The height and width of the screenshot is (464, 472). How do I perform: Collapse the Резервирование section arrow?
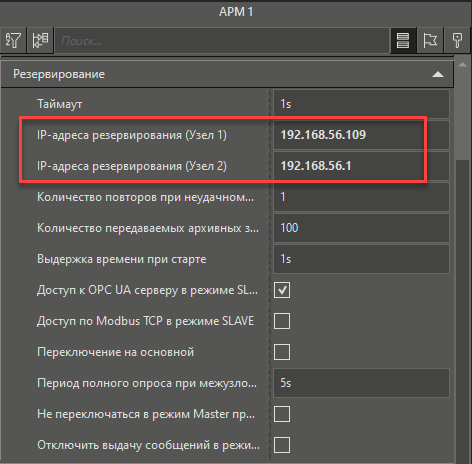coord(438,74)
